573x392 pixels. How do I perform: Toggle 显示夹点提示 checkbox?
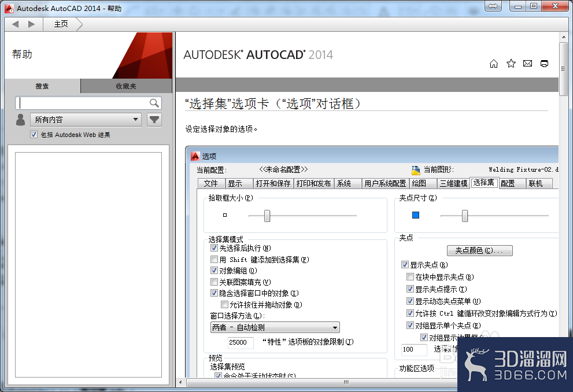point(411,289)
